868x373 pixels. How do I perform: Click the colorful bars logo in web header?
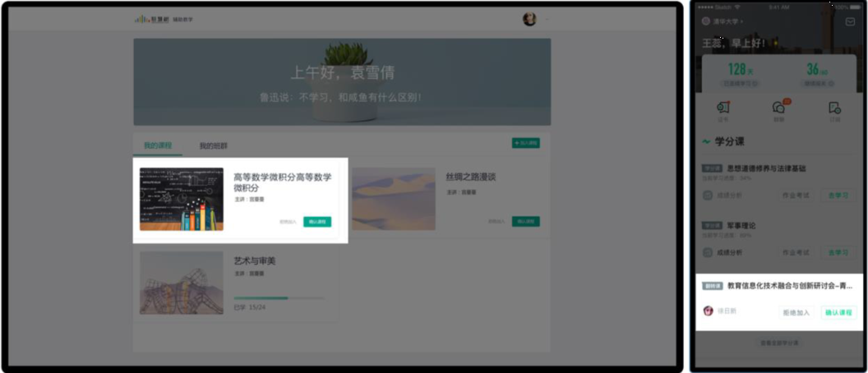point(141,20)
